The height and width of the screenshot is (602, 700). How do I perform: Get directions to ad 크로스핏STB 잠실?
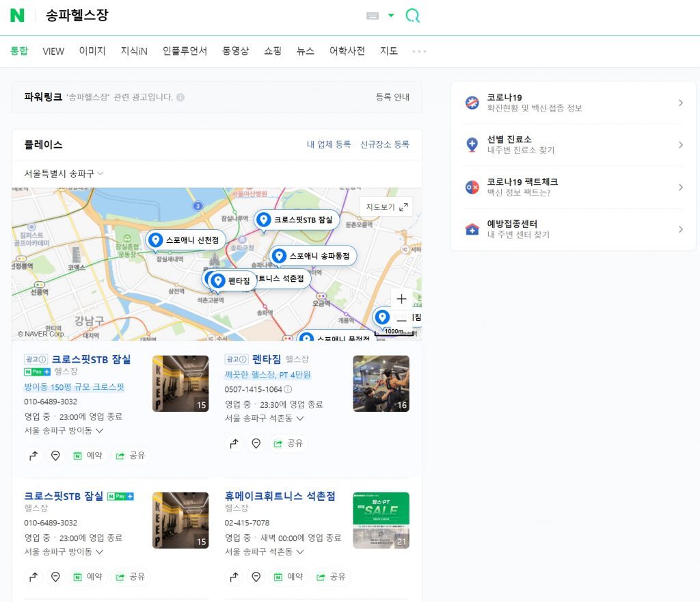33,456
